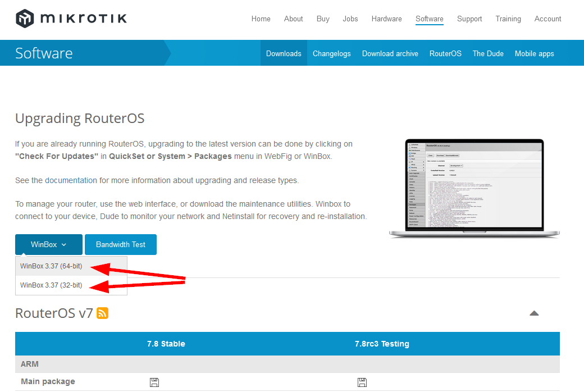Open the Jobs page
Image resolution: width=584 pixels, height=392 pixels.
350,19
